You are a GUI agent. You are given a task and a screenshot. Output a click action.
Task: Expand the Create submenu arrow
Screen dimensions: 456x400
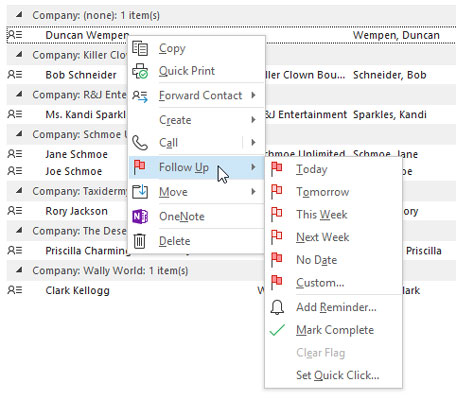pos(253,120)
